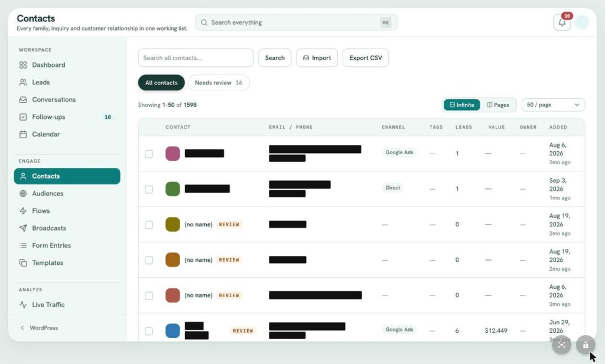Click the Search button
Viewport: 605px width, 364px height.
click(x=275, y=58)
